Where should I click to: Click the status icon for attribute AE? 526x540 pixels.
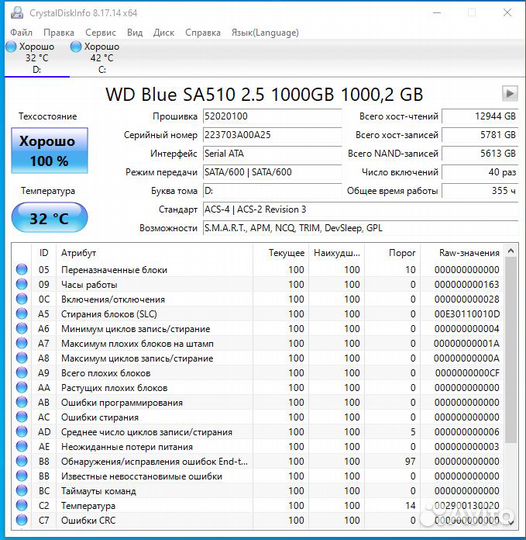pyautogui.click(x=22, y=447)
